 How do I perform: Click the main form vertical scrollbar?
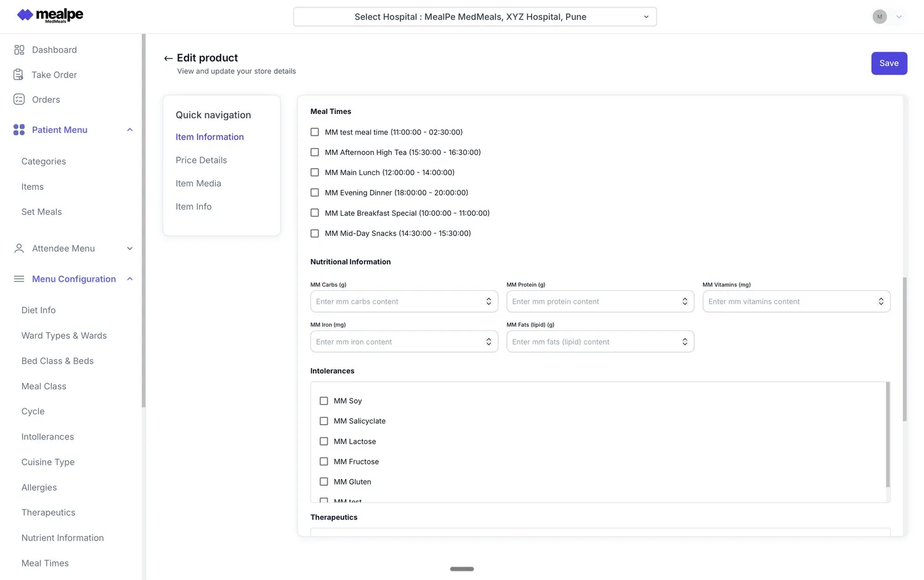(x=904, y=349)
